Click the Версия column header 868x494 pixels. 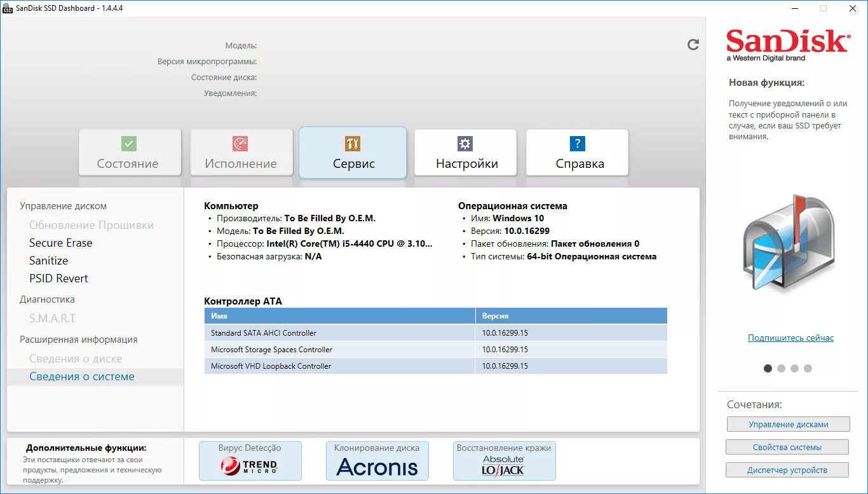(x=571, y=316)
